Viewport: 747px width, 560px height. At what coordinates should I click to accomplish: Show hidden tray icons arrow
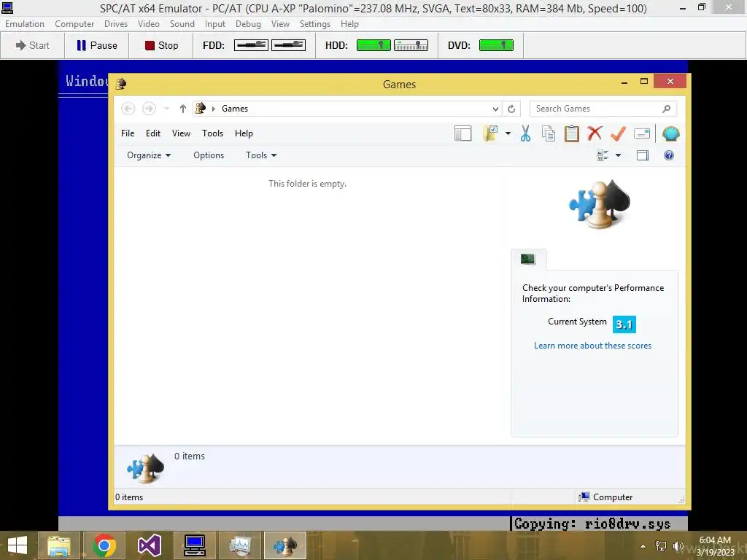click(x=643, y=546)
